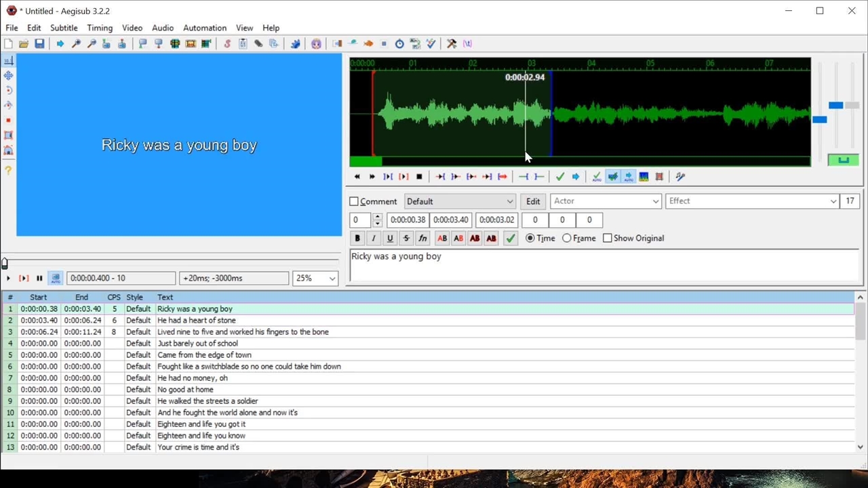Apply bold formatting with the B button
The width and height of the screenshot is (868, 488).
pos(357,239)
